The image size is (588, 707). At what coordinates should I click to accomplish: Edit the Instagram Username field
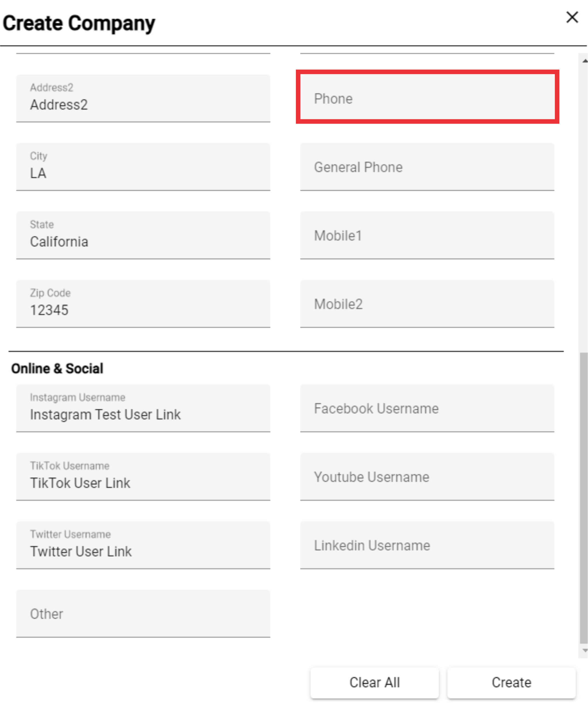coord(143,408)
